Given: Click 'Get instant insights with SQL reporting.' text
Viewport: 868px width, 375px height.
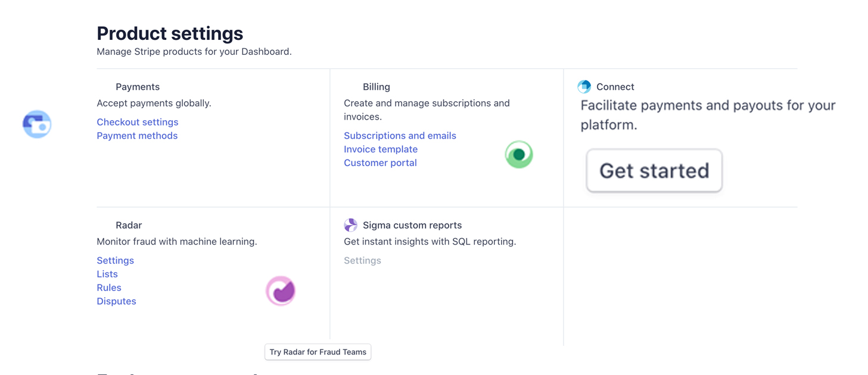Looking at the screenshot, I should (430, 242).
